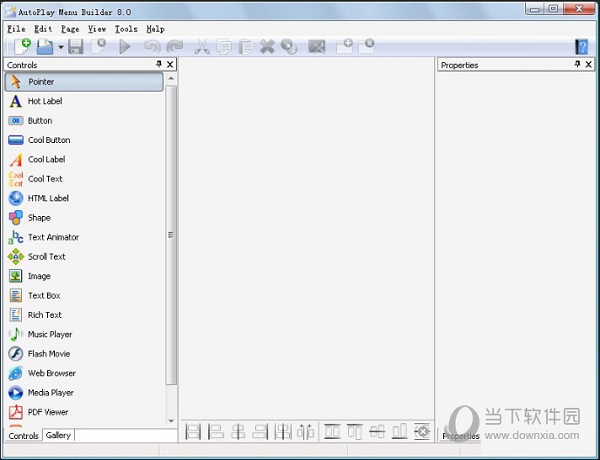Click the Save floppy disk icon
This screenshot has width=600, height=460.
(76, 47)
